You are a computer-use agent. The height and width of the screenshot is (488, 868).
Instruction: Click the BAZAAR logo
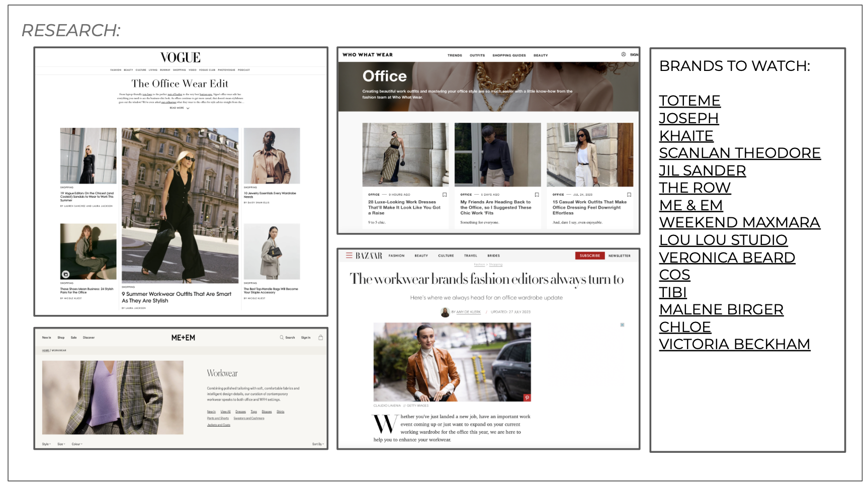pos(369,256)
